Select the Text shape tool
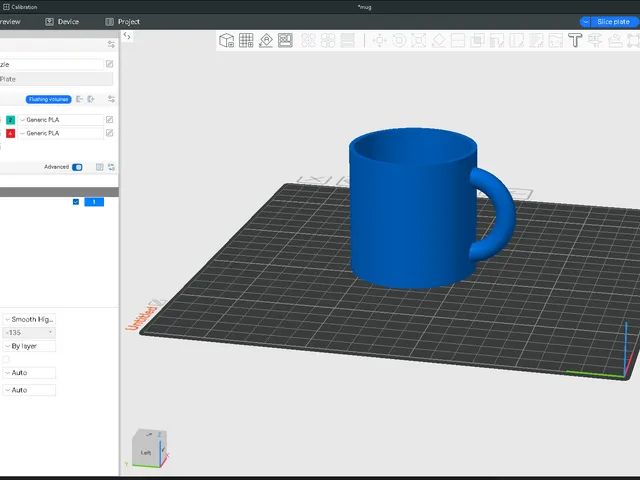 coord(575,40)
